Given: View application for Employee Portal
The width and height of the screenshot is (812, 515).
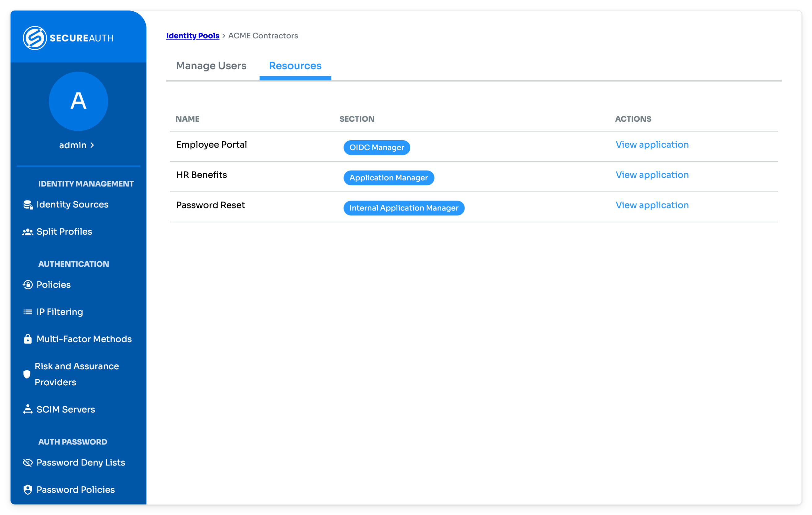Looking at the screenshot, I should [x=652, y=145].
